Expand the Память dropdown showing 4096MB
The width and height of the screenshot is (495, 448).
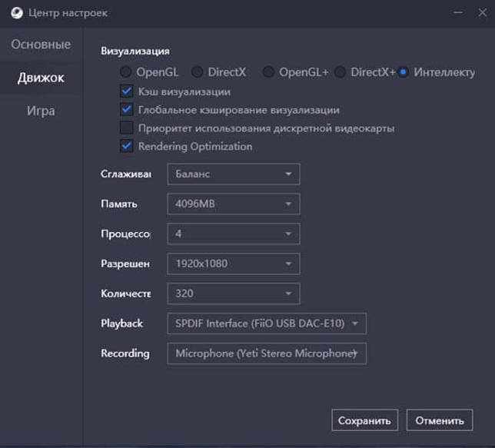tap(234, 204)
